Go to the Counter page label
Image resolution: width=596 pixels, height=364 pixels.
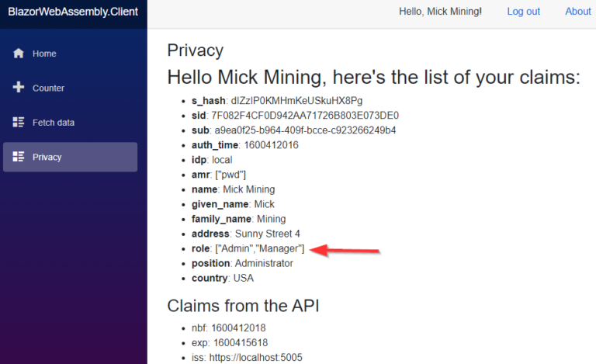point(48,88)
